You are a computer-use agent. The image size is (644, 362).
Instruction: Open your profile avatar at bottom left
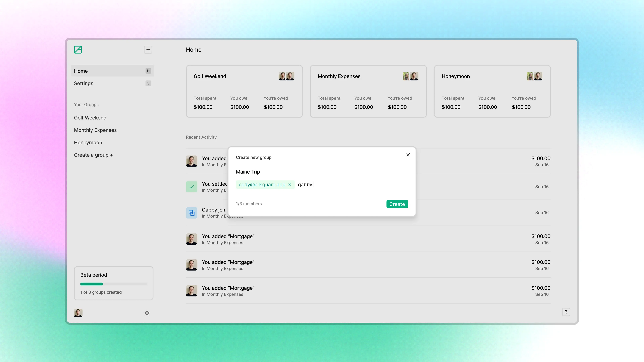[78, 313]
